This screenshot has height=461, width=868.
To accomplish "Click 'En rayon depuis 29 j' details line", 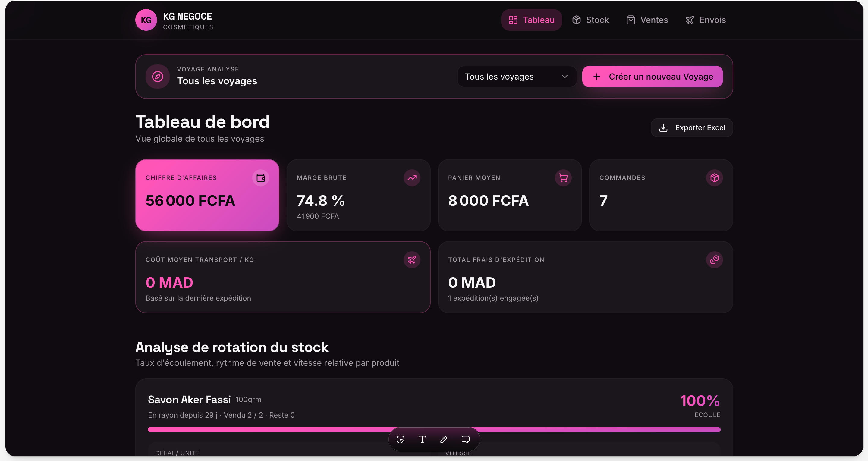I will [x=222, y=415].
